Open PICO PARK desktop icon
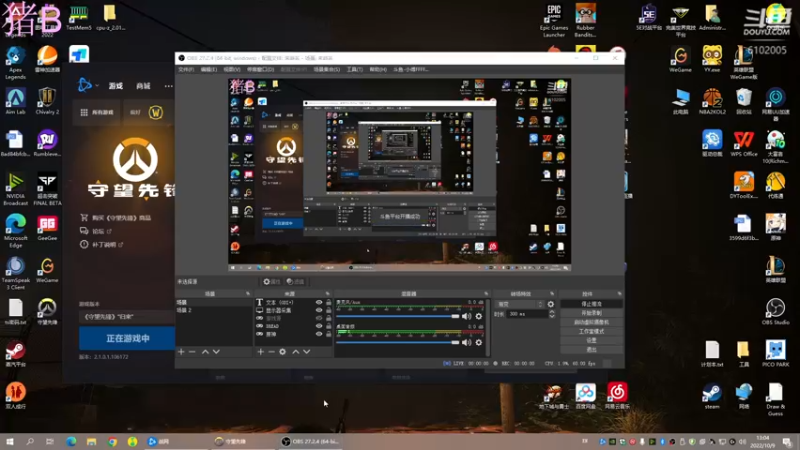This screenshot has height=450, width=800. pos(776,354)
